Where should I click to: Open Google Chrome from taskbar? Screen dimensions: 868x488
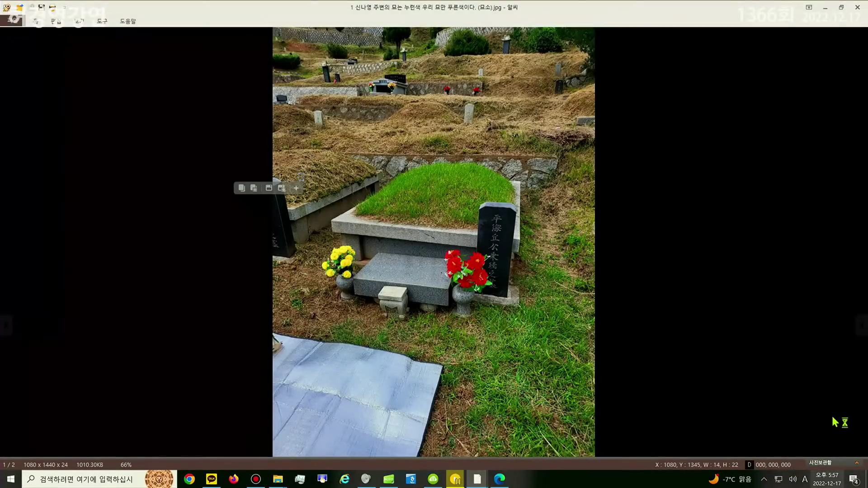click(189, 479)
